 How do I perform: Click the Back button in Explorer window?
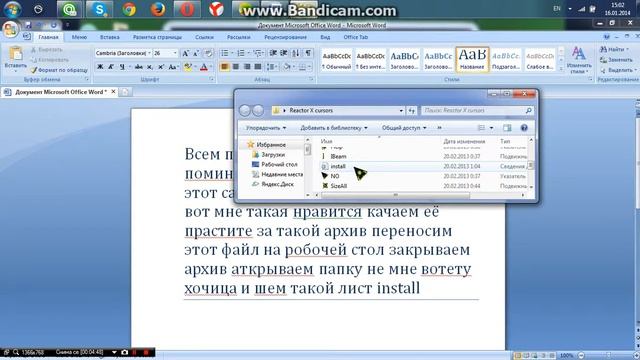click(244, 110)
